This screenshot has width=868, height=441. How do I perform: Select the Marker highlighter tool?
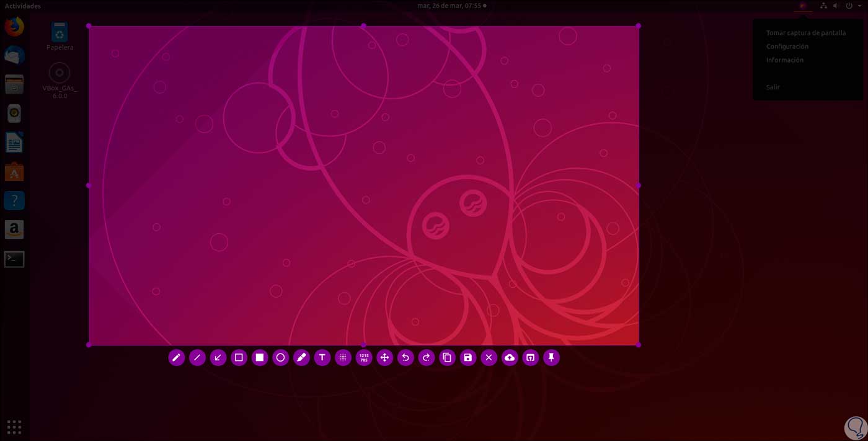[301, 357]
